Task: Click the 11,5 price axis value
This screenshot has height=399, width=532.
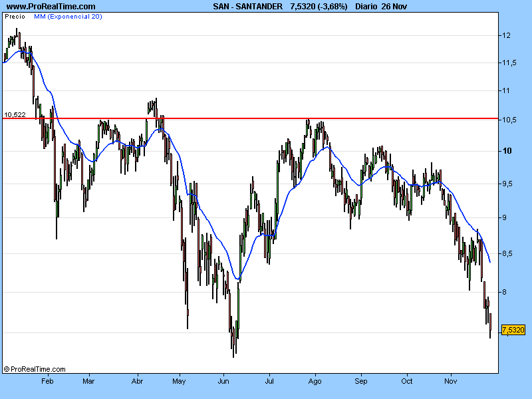Action: coord(509,63)
